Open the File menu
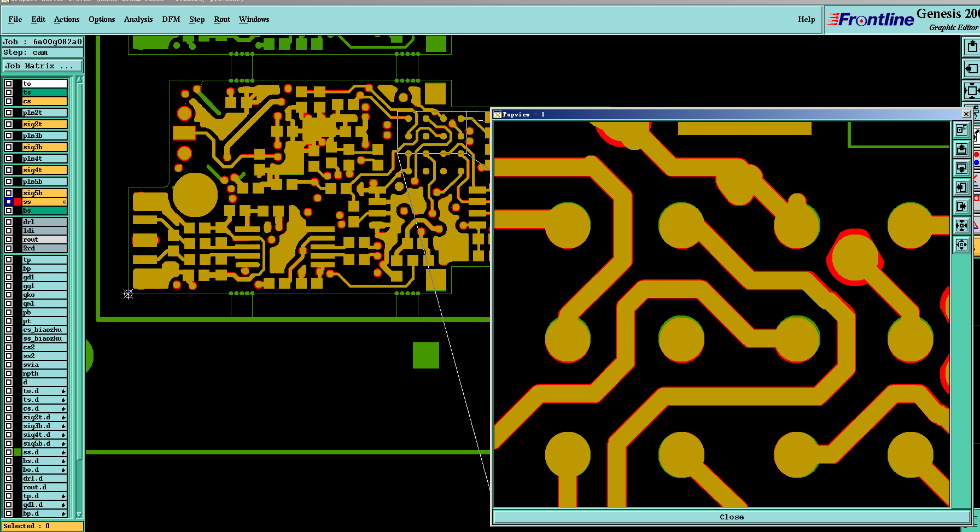980x532 pixels. (15, 19)
